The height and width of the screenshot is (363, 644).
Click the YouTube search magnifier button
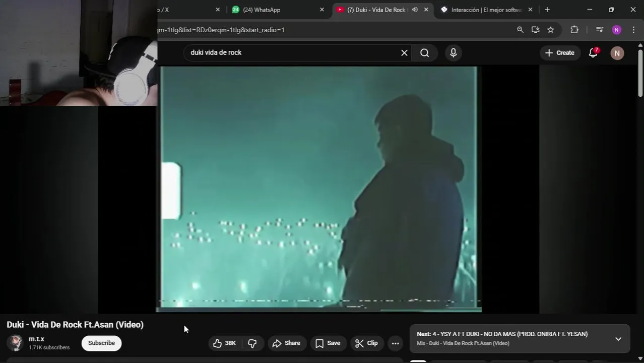[425, 53]
